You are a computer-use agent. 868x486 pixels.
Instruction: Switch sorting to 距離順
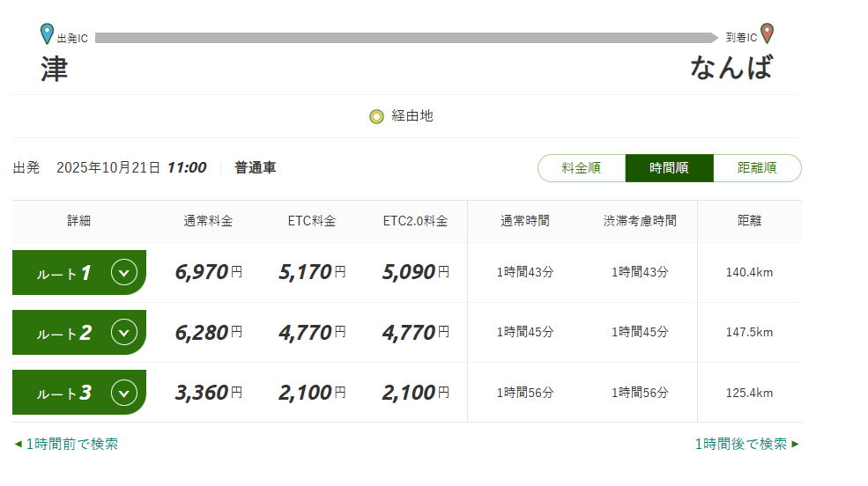(757, 168)
